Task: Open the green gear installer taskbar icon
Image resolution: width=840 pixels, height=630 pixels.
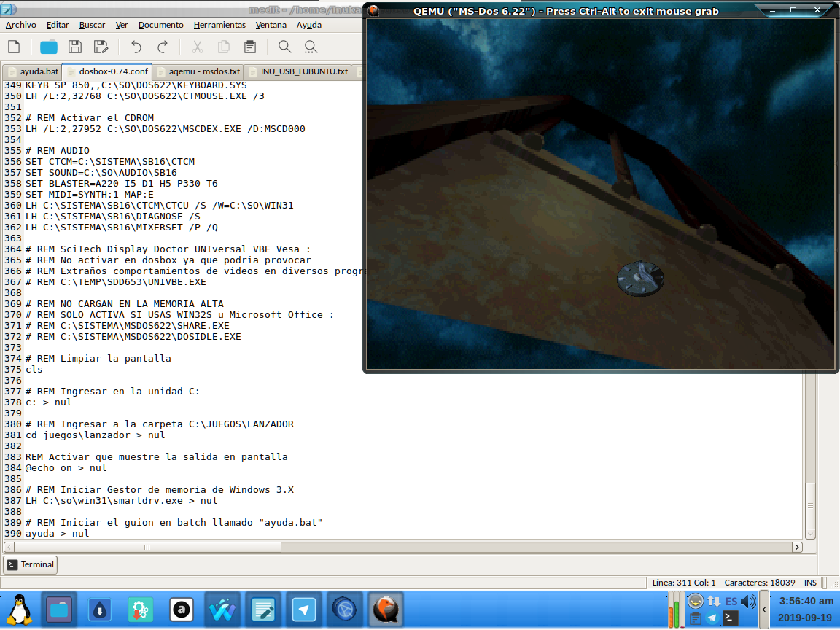Action: pyautogui.click(x=140, y=610)
